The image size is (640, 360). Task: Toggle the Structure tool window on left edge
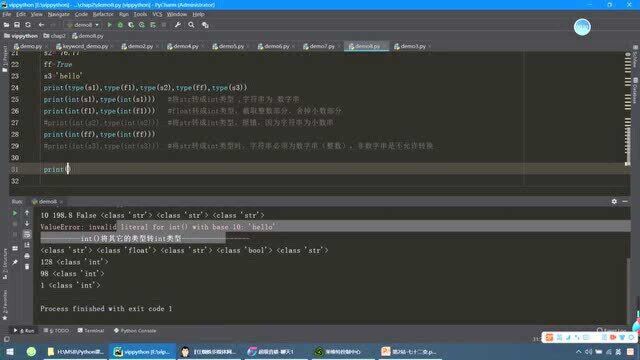(4, 263)
